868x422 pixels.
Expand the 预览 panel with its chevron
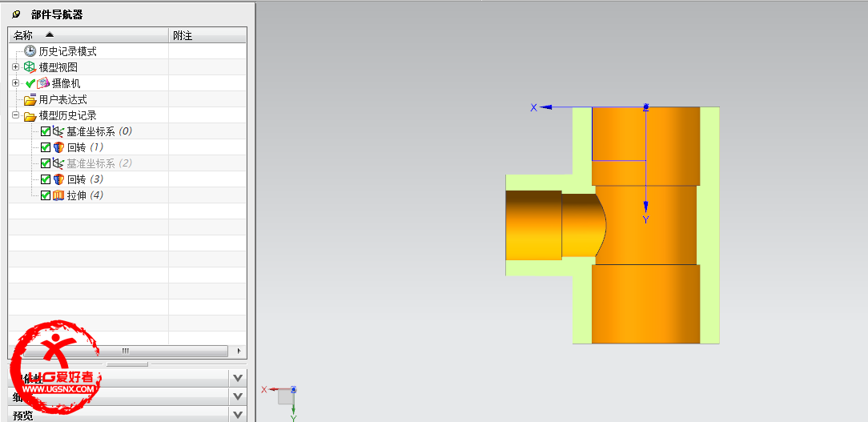[x=238, y=416]
